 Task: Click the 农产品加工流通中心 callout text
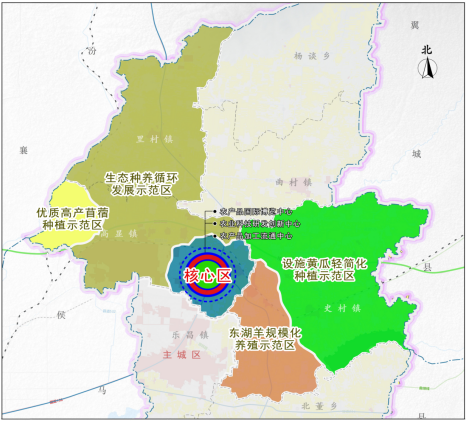pyautogui.click(x=256, y=236)
